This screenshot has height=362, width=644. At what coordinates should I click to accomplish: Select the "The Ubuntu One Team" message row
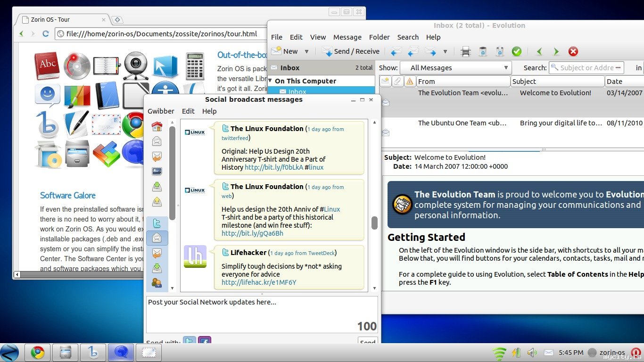[512, 132]
